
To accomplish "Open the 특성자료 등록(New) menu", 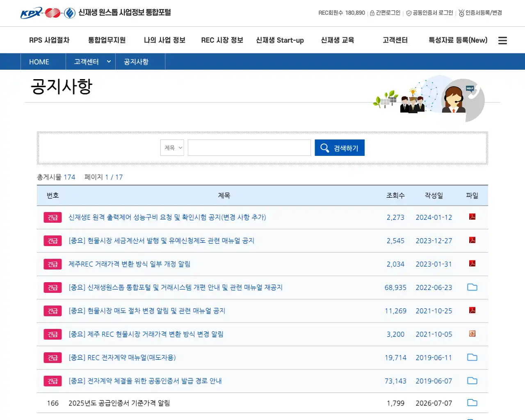I will pyautogui.click(x=458, y=40).
